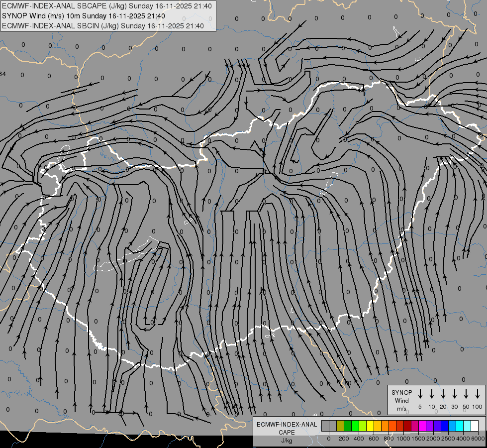Viewport: 487px width, 448px height.
Task: Click the '6000' CAPE scale value
Action: (478, 439)
